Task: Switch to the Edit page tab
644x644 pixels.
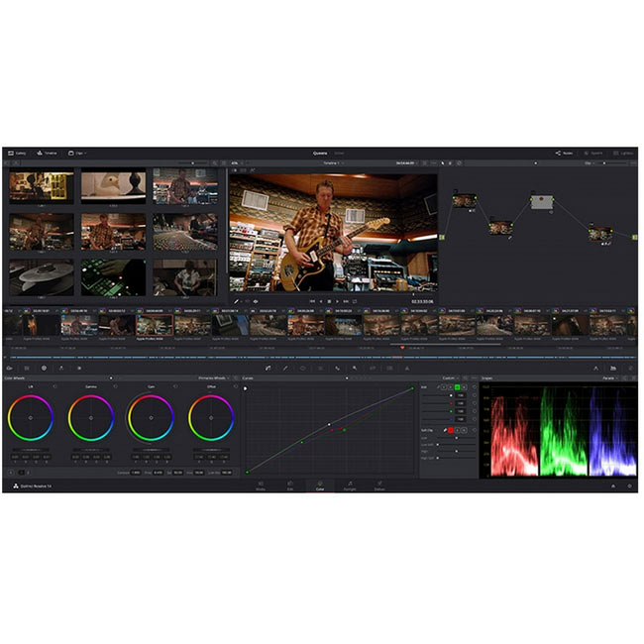Action: coord(289,486)
